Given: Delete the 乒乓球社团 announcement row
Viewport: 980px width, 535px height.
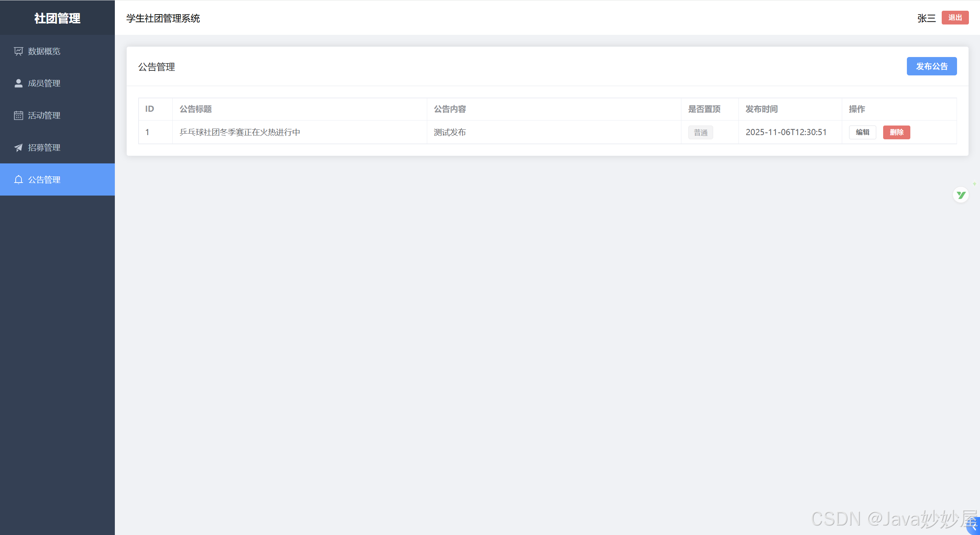Looking at the screenshot, I should 897,132.
